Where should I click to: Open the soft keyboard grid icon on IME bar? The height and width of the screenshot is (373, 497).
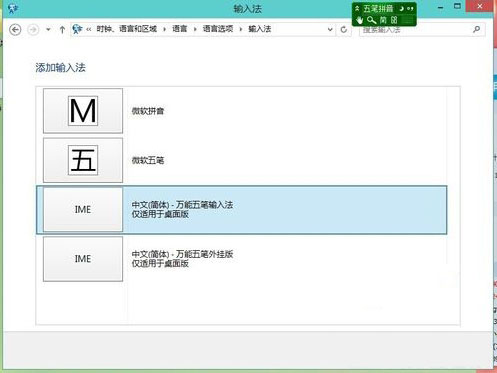[x=394, y=20]
